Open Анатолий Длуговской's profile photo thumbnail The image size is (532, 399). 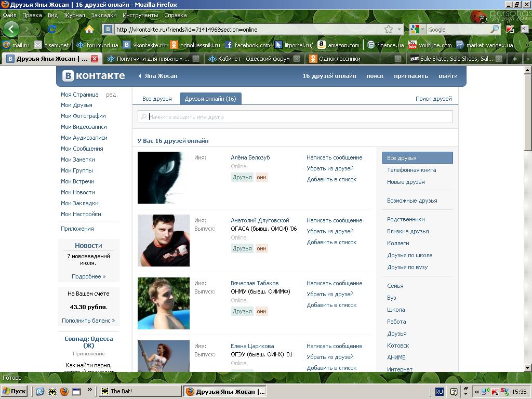[x=164, y=240]
